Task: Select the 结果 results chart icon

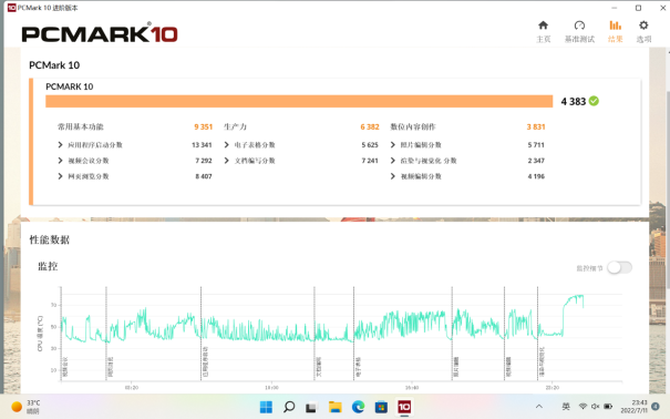Action: tap(615, 30)
